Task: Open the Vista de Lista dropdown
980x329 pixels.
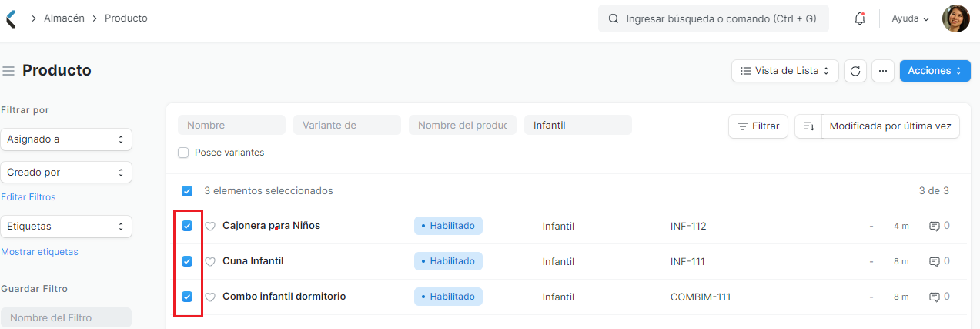Action: [x=784, y=71]
